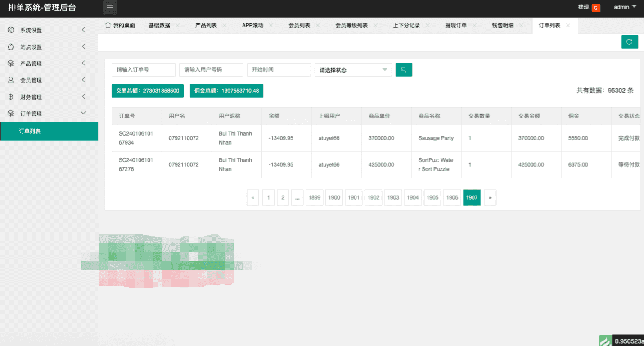Close the 订单列表 tab
This screenshot has width=644, height=346.
click(568, 26)
